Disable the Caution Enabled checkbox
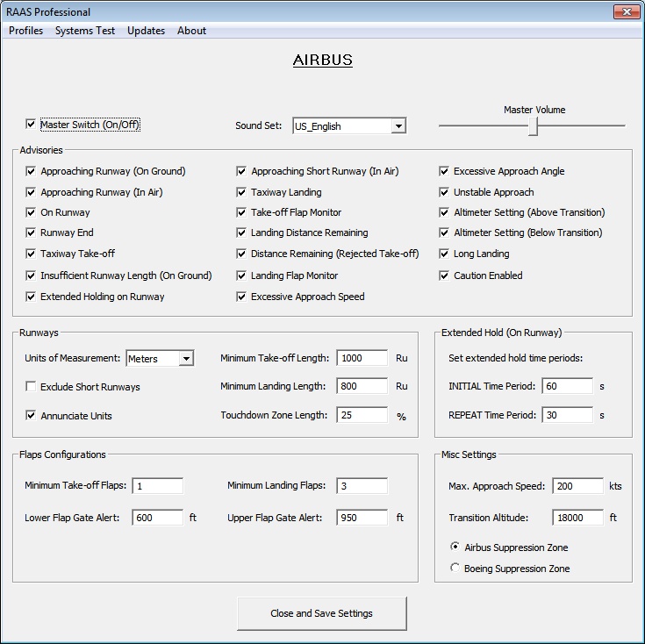This screenshot has width=645, height=644. [444, 275]
